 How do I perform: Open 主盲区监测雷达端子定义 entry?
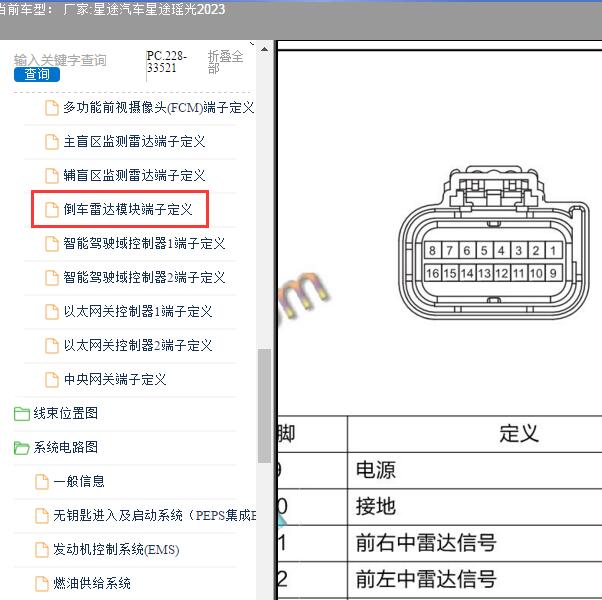click(x=134, y=141)
